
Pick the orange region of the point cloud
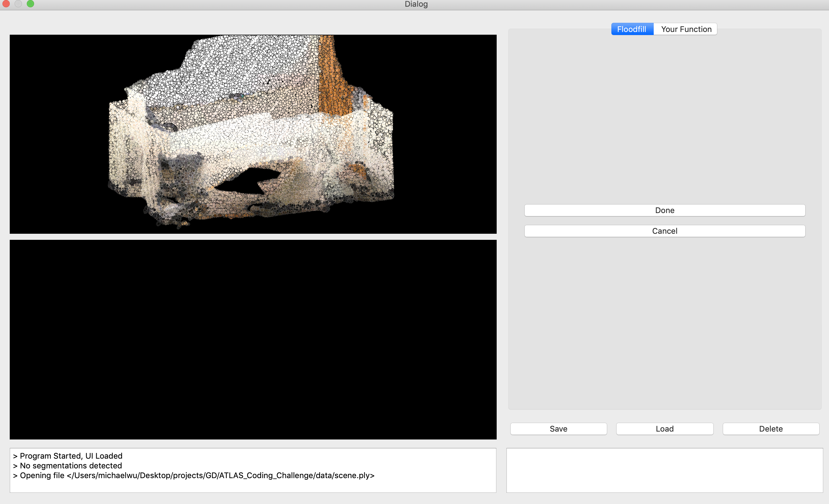point(331,81)
